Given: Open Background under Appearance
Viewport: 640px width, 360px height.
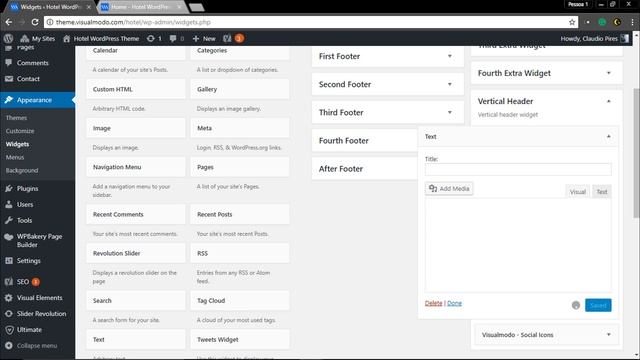Looking at the screenshot, I should [22, 170].
